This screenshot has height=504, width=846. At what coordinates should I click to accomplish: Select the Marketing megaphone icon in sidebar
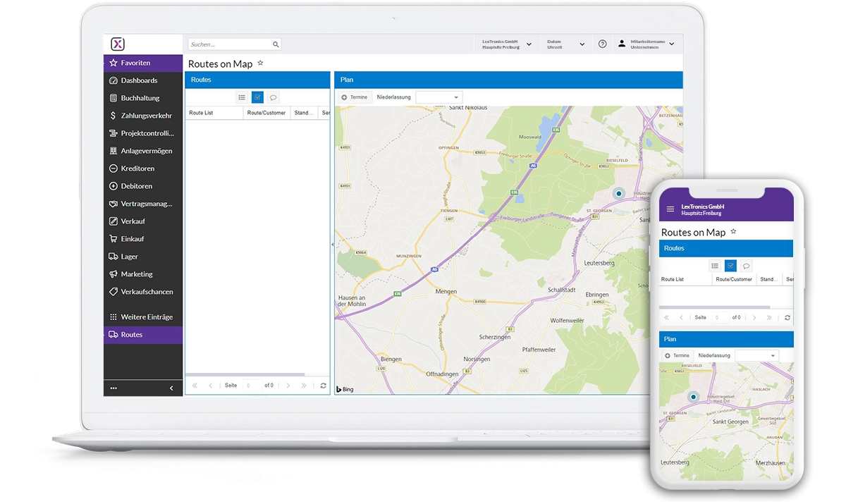point(114,273)
